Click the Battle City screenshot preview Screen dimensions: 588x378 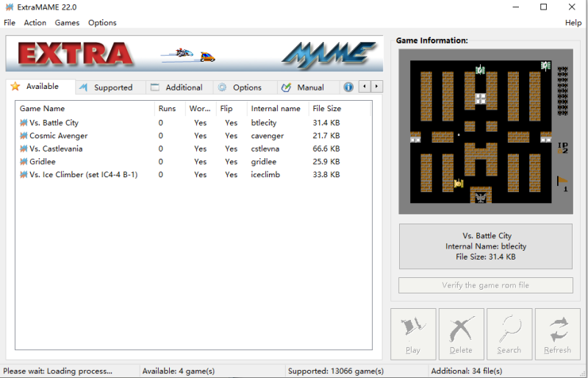point(484,133)
